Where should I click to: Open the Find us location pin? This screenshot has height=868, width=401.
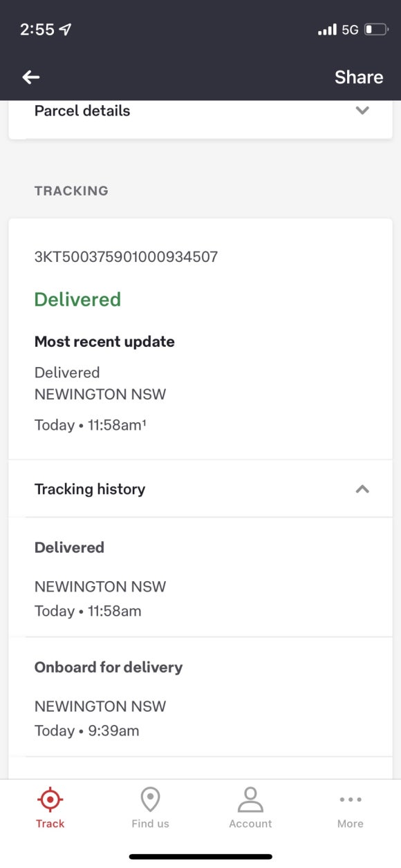[x=150, y=800]
